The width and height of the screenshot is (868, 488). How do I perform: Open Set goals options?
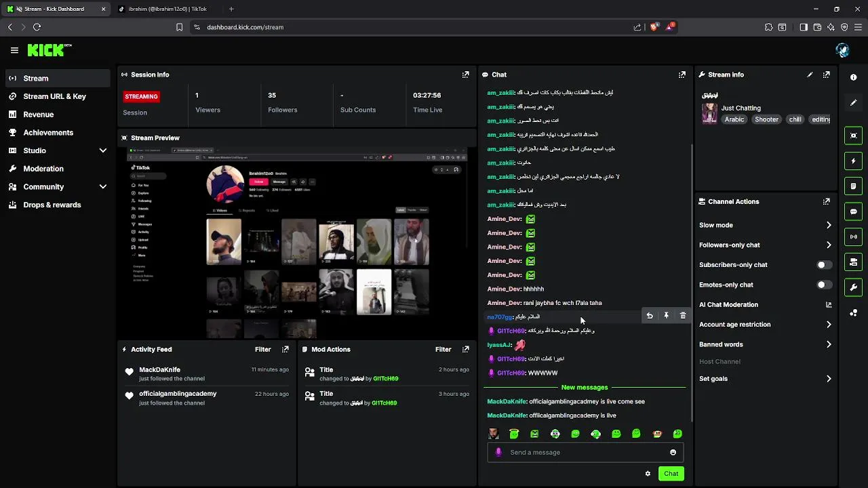point(765,378)
